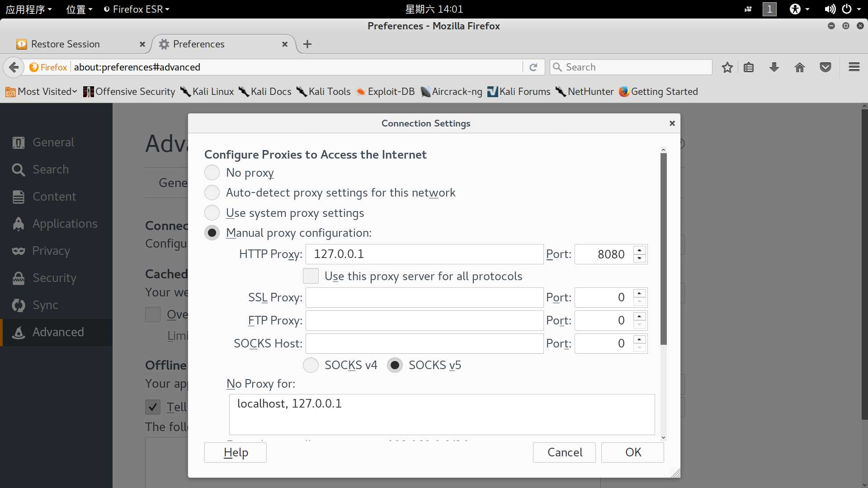The width and height of the screenshot is (868, 488).
Task: Select Manual proxy configuration radio button
Action: 212,232
